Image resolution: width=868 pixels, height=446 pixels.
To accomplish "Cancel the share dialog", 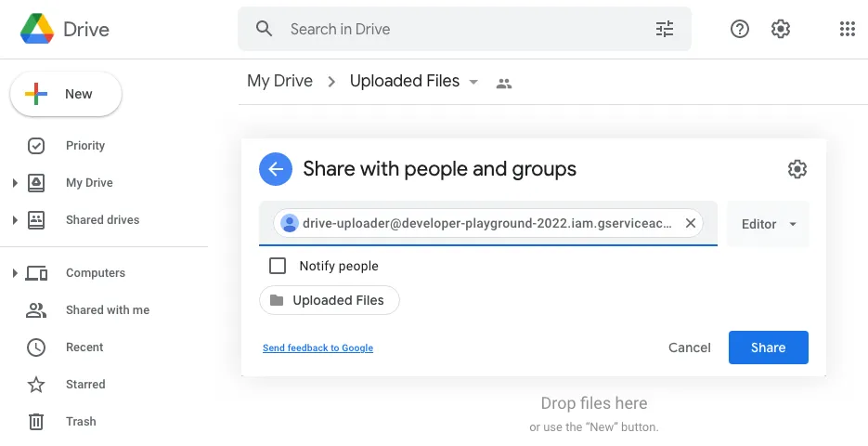I will pyautogui.click(x=689, y=348).
